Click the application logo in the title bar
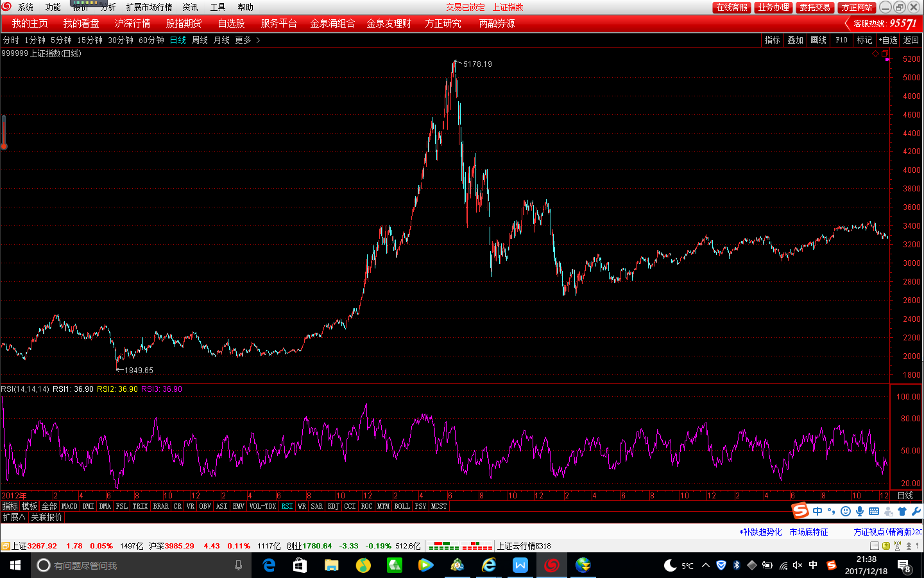This screenshot has height=578, width=924. click(6, 6)
